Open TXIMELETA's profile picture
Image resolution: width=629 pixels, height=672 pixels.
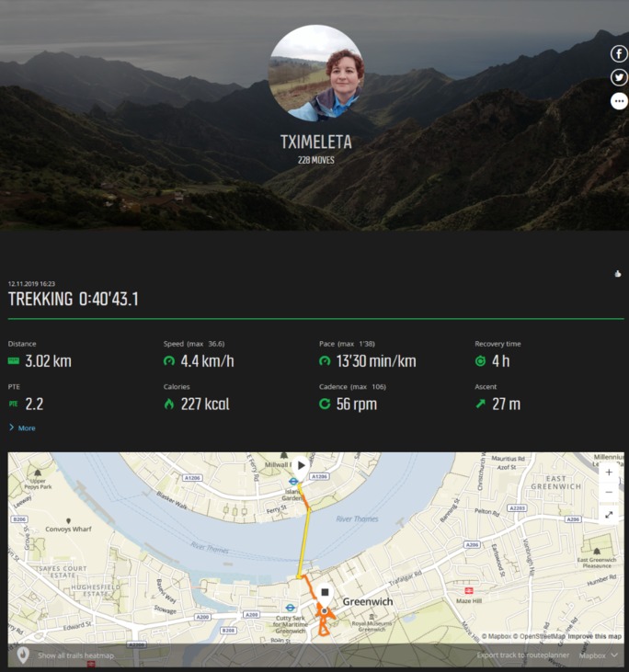tap(316, 73)
